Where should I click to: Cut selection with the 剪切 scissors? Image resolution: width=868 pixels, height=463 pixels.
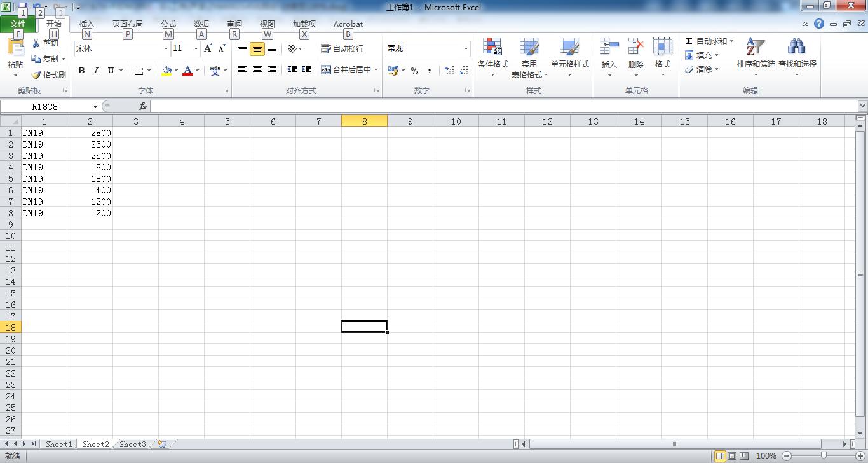tap(46, 43)
